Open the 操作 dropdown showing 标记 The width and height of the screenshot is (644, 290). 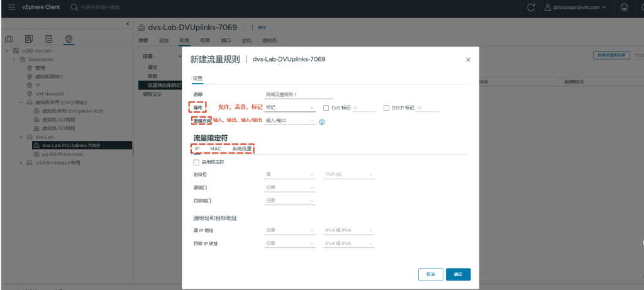coord(290,108)
